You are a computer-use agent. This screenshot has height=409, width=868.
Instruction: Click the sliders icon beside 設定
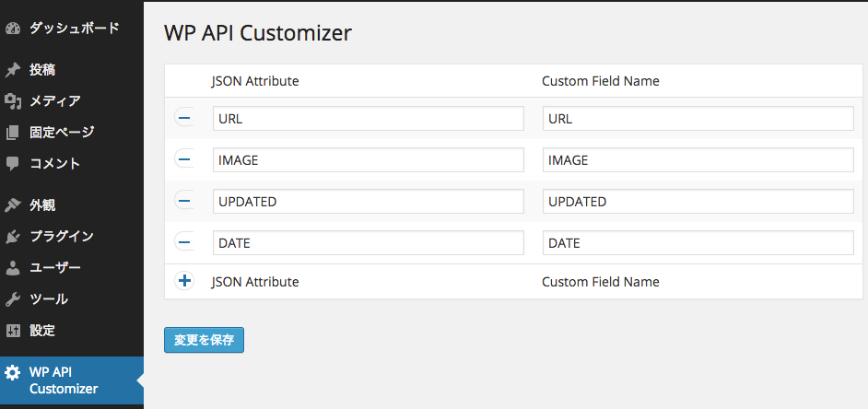coord(12,331)
